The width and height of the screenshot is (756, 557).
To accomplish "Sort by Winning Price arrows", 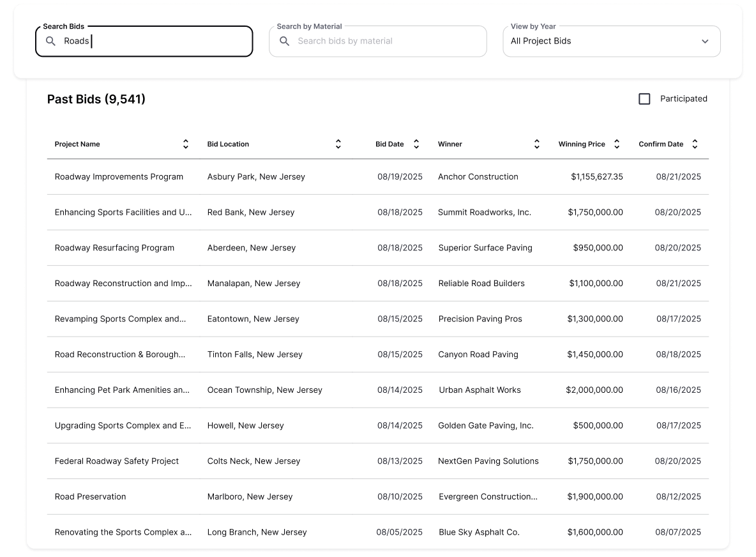I will click(617, 144).
